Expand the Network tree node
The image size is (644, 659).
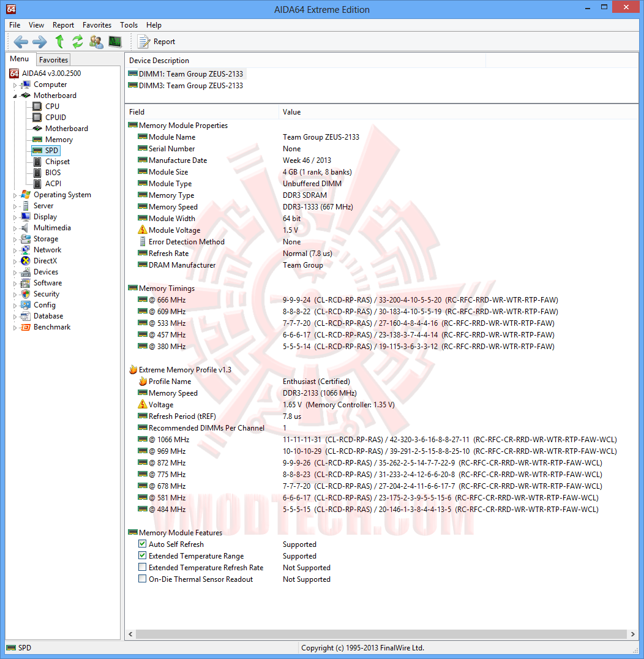click(x=15, y=250)
